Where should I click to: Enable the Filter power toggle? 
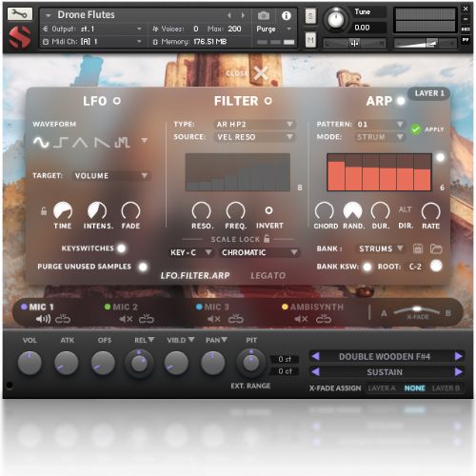point(268,101)
